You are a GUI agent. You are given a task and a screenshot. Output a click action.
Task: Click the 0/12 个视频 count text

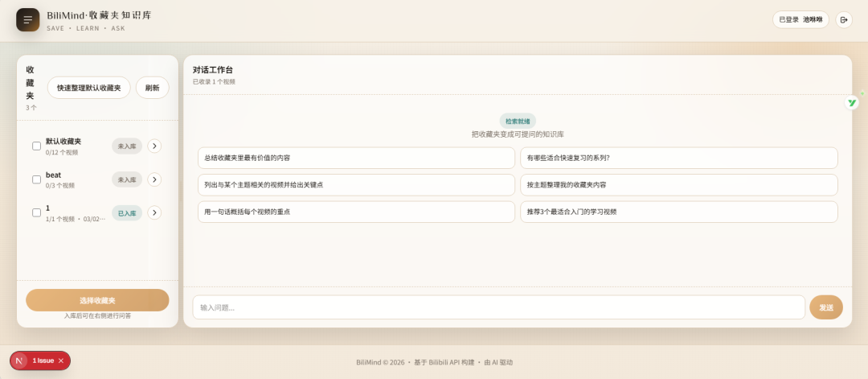pyautogui.click(x=62, y=152)
